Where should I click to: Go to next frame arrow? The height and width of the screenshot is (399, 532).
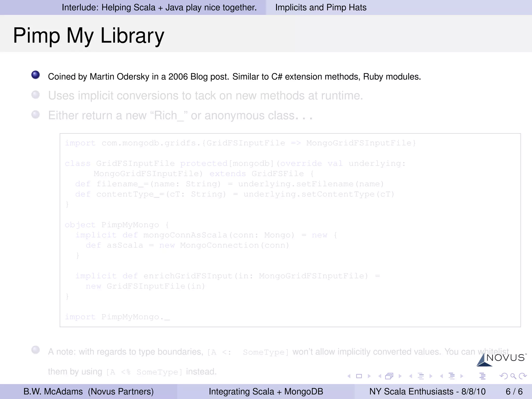point(400,376)
